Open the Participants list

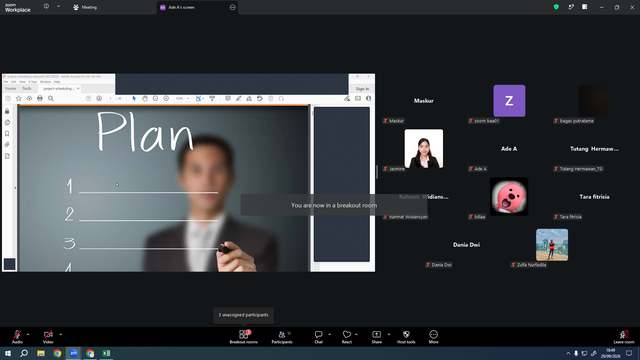(282, 337)
